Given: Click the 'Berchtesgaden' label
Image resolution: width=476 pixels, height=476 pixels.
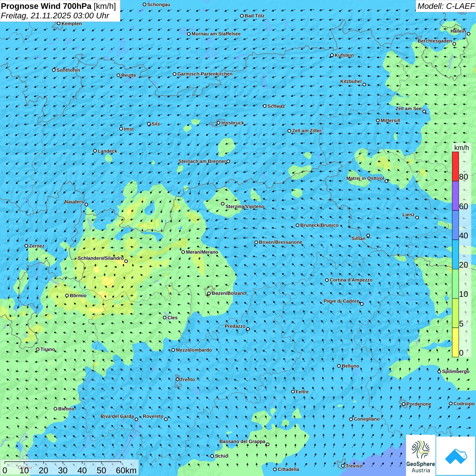Looking at the screenshot, I should [x=435, y=41].
